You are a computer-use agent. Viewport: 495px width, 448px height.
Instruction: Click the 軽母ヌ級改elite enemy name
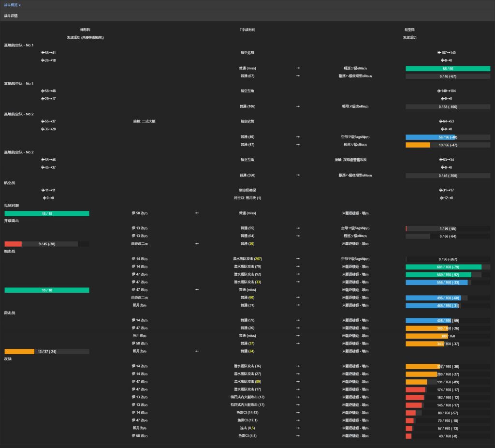point(355,106)
